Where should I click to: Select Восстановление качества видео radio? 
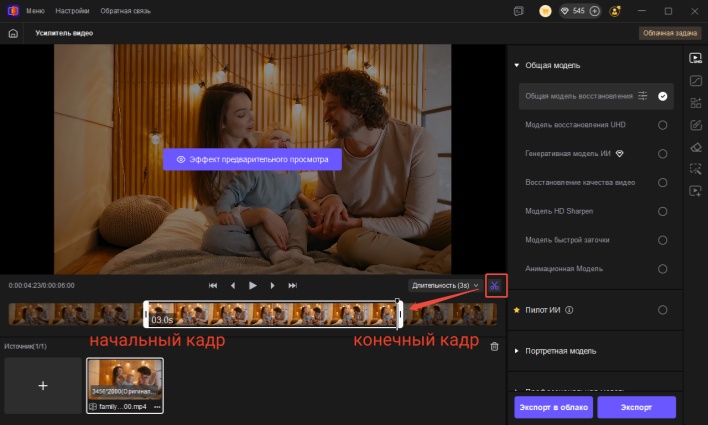click(662, 182)
